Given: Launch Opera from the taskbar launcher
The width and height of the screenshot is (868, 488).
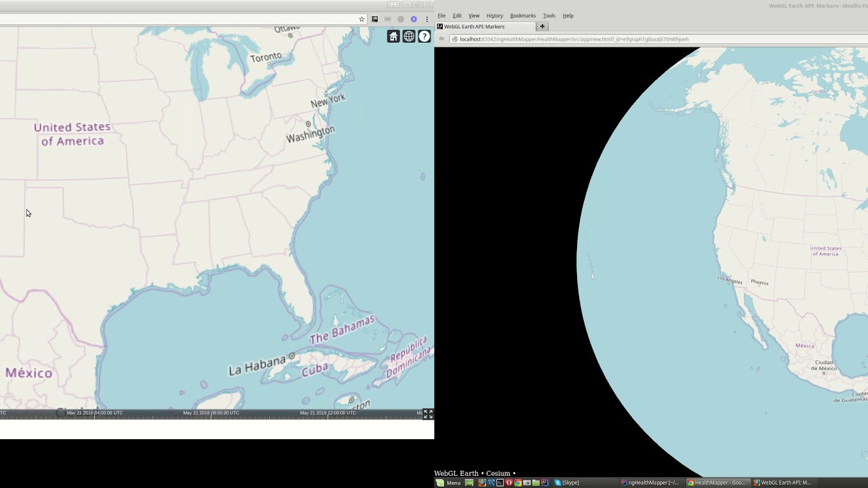Looking at the screenshot, I should point(509,483).
